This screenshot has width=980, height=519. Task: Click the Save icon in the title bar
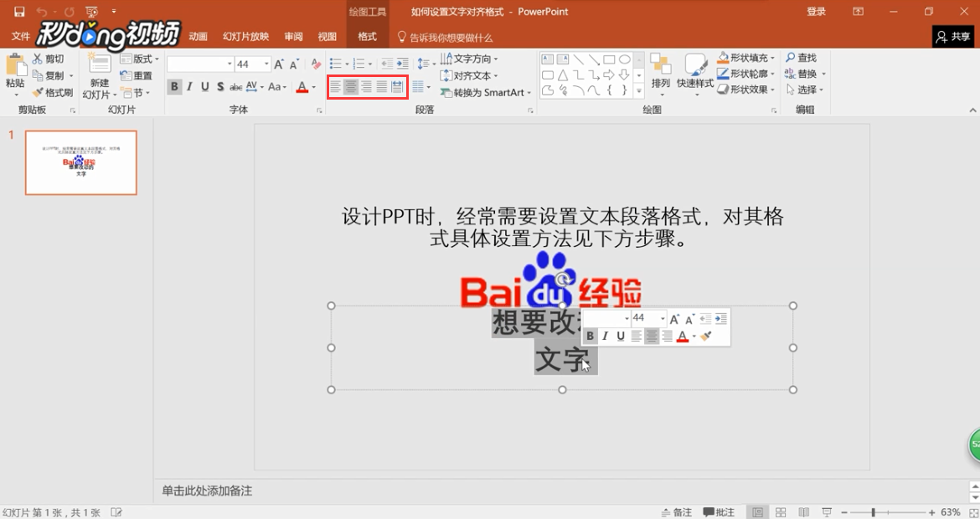tap(18, 11)
